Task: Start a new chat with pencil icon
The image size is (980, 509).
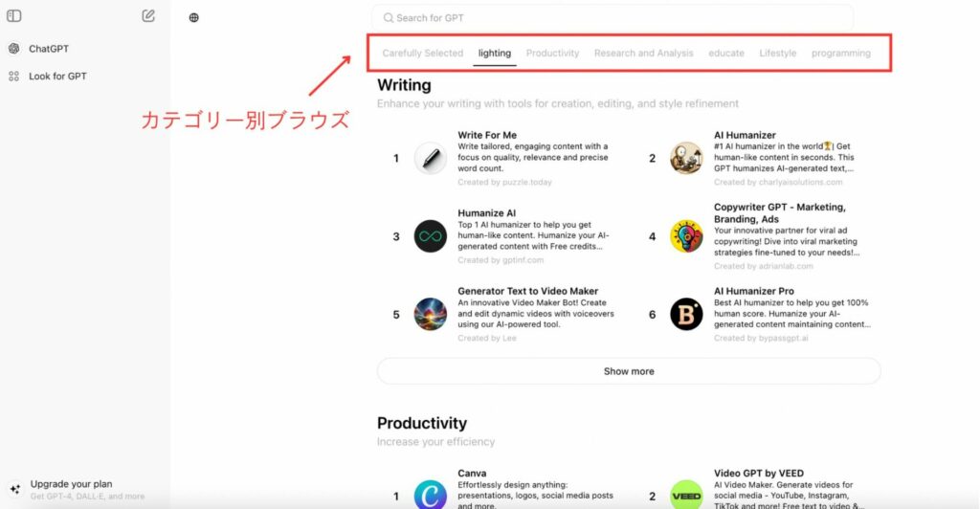Action: pos(148,15)
